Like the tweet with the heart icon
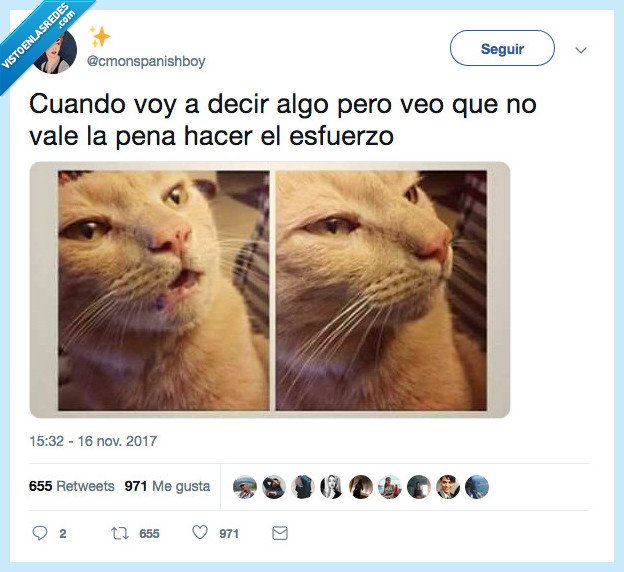The height and width of the screenshot is (572, 624). pyautogui.click(x=200, y=532)
